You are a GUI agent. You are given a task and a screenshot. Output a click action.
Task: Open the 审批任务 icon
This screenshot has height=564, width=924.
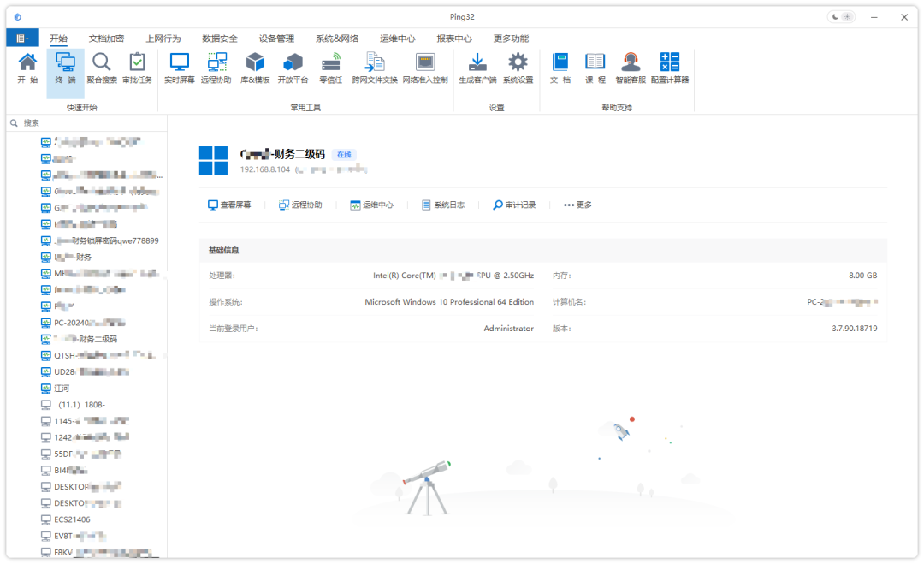[136, 67]
